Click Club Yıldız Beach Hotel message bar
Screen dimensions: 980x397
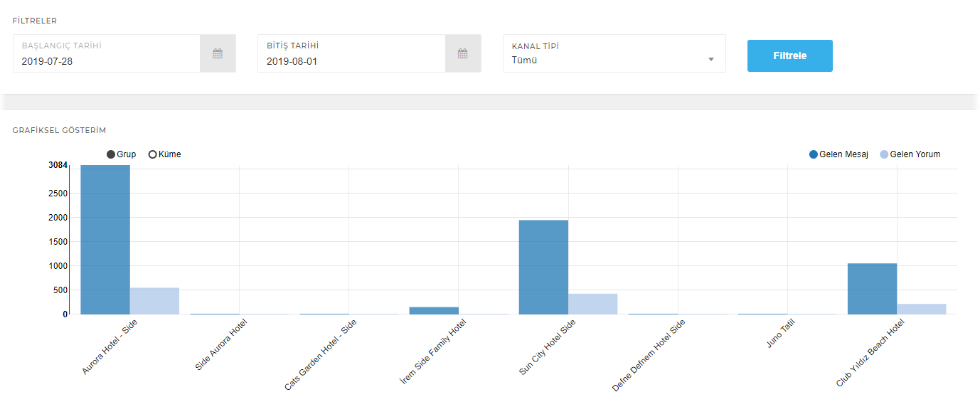872,289
